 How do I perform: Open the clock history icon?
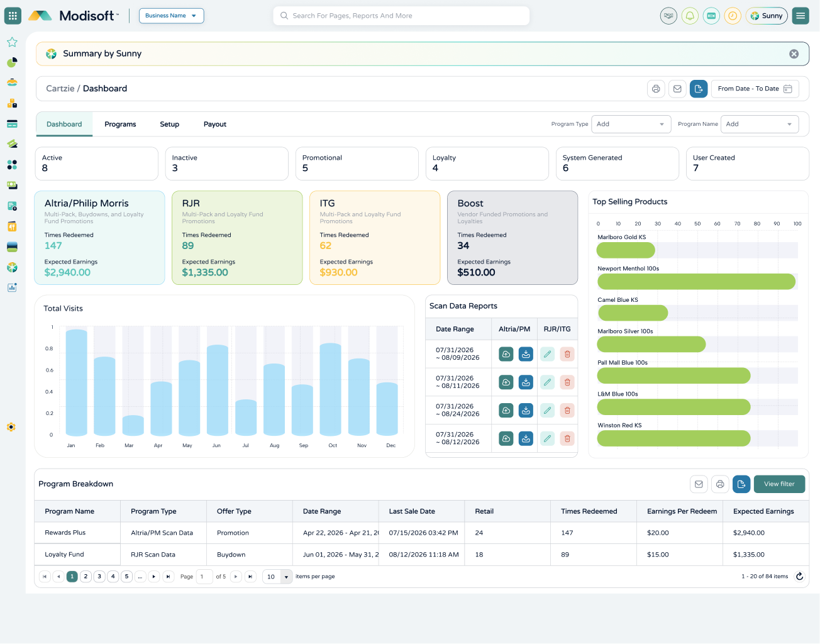click(x=733, y=16)
